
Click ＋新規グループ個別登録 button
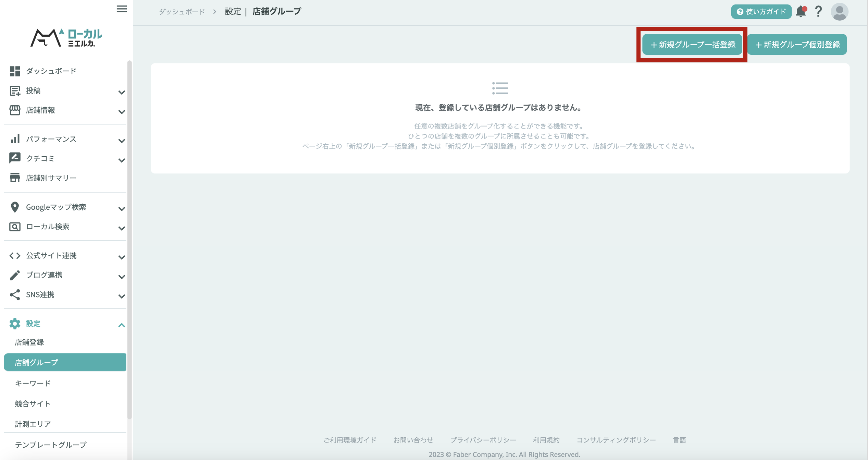797,45
